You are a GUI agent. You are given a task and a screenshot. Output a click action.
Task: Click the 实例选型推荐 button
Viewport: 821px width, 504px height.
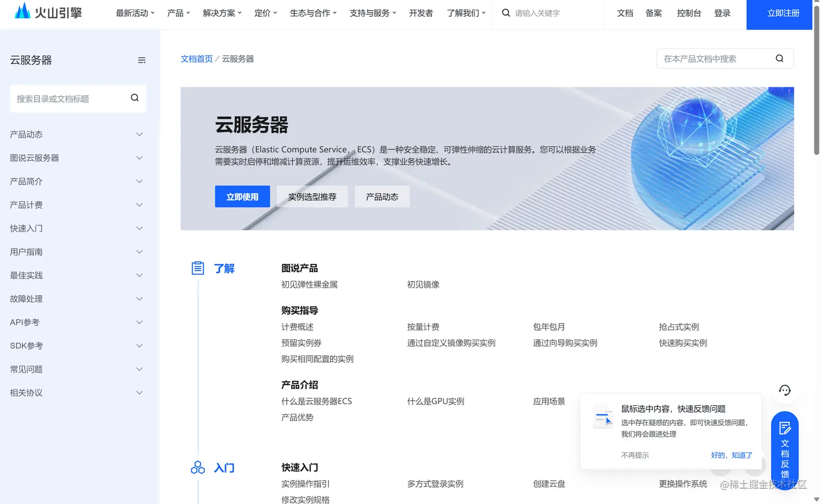312,197
